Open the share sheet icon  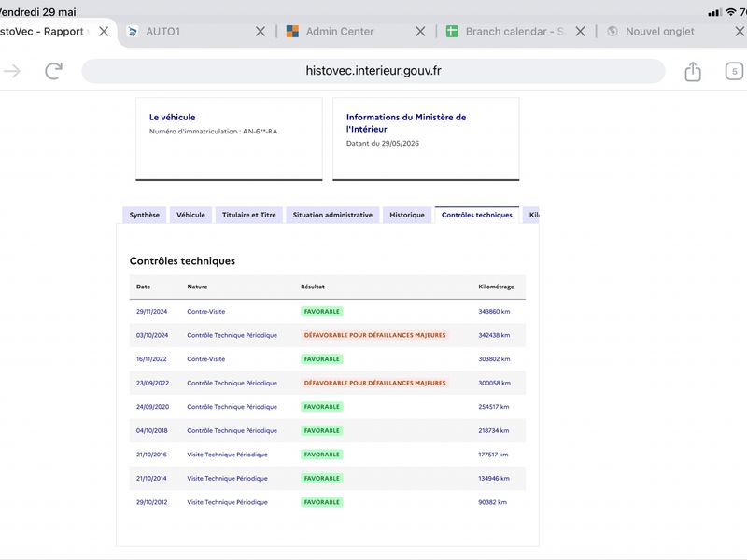point(693,72)
